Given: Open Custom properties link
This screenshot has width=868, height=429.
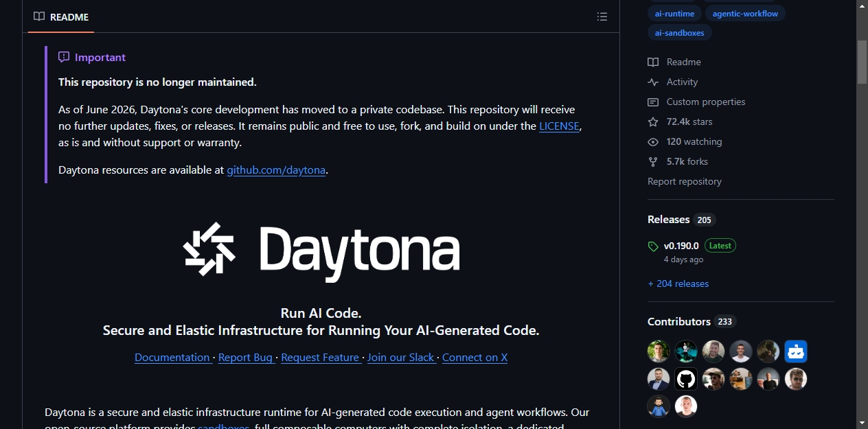Looking at the screenshot, I should [x=706, y=102].
